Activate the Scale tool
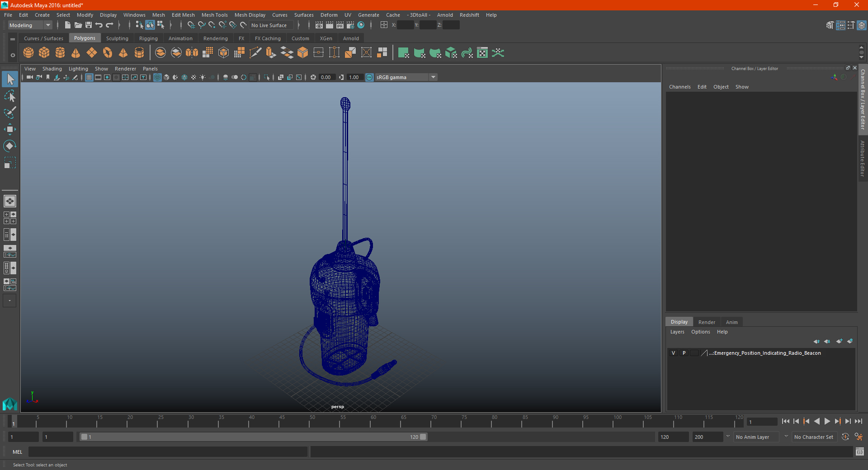 [10, 163]
